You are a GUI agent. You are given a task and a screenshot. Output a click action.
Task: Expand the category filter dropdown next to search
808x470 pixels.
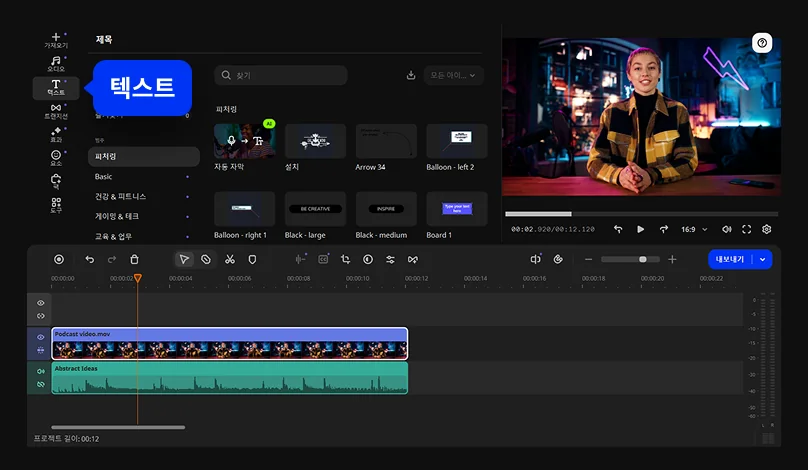455,75
